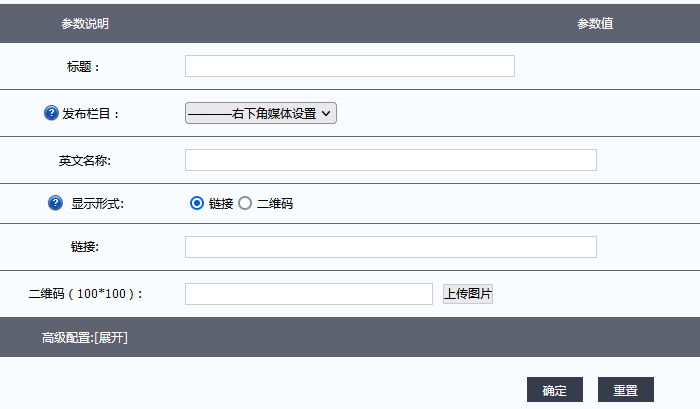Click the 标题： field label
This screenshot has height=409, width=700.
(x=84, y=67)
